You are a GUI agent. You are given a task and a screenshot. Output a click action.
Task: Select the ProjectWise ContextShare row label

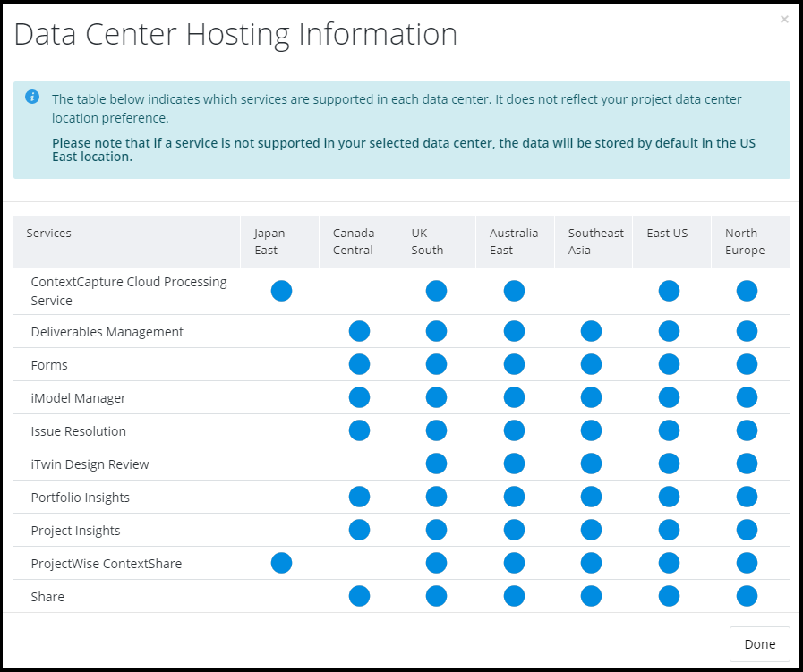106,564
